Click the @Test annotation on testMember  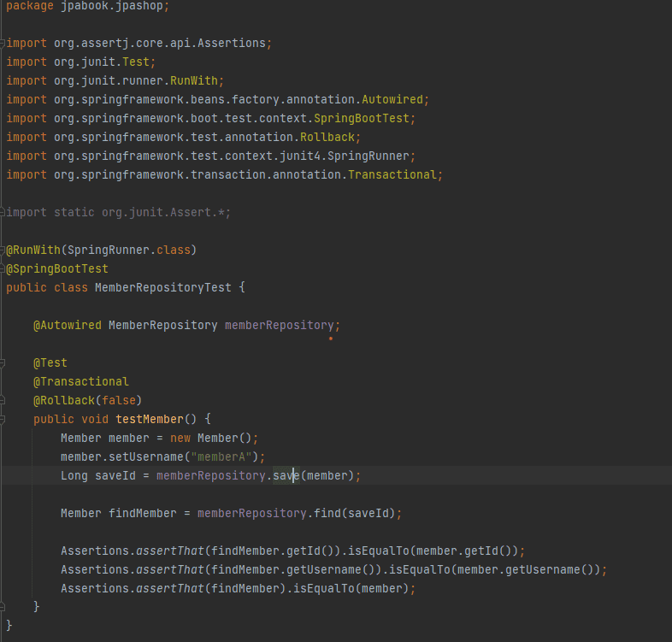pos(50,363)
